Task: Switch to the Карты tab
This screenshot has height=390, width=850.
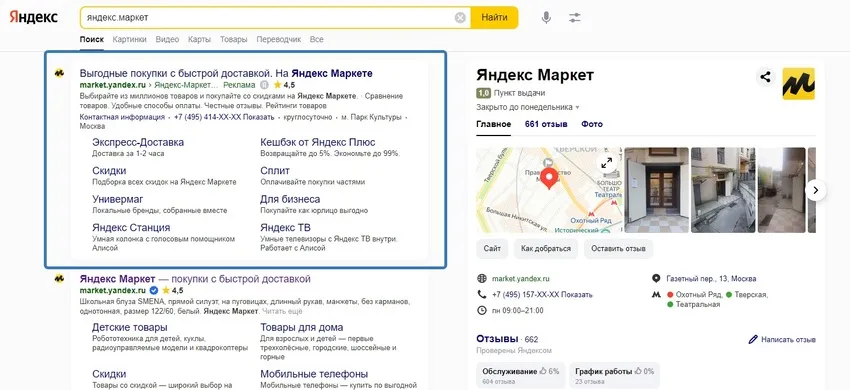Action: tap(199, 39)
